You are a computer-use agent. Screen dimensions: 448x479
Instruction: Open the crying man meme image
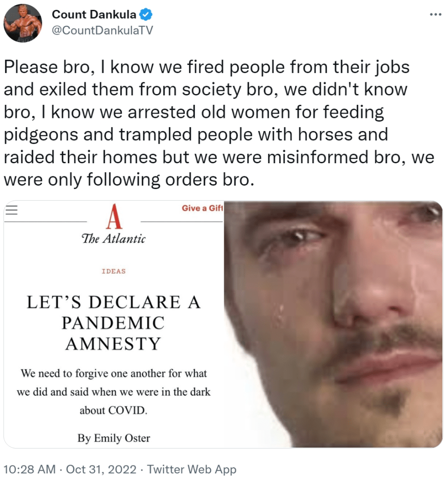[x=333, y=325]
